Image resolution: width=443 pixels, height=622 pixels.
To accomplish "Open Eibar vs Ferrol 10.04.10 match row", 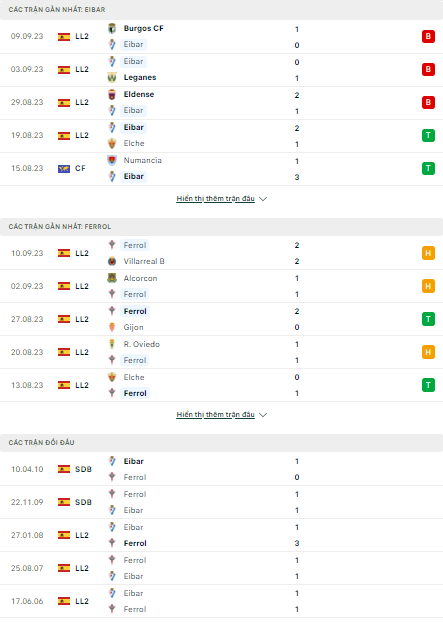I will (x=221, y=469).
